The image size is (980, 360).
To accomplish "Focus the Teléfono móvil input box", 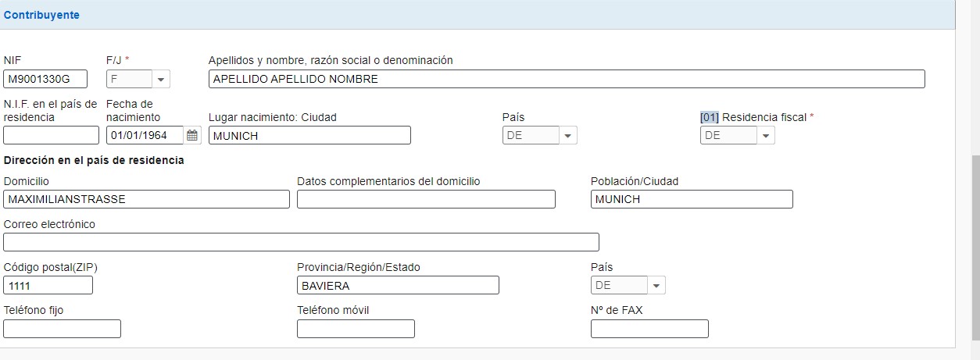I will click(x=356, y=329).
